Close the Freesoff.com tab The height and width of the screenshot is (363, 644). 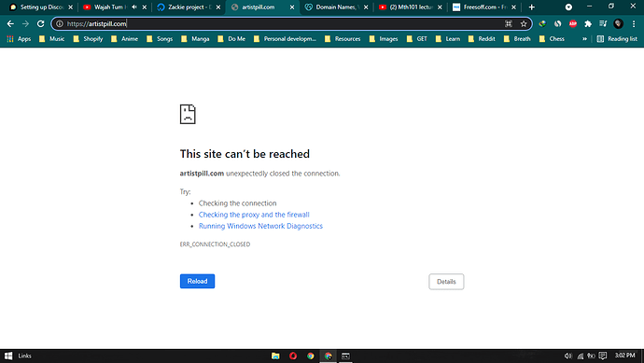(x=513, y=7)
